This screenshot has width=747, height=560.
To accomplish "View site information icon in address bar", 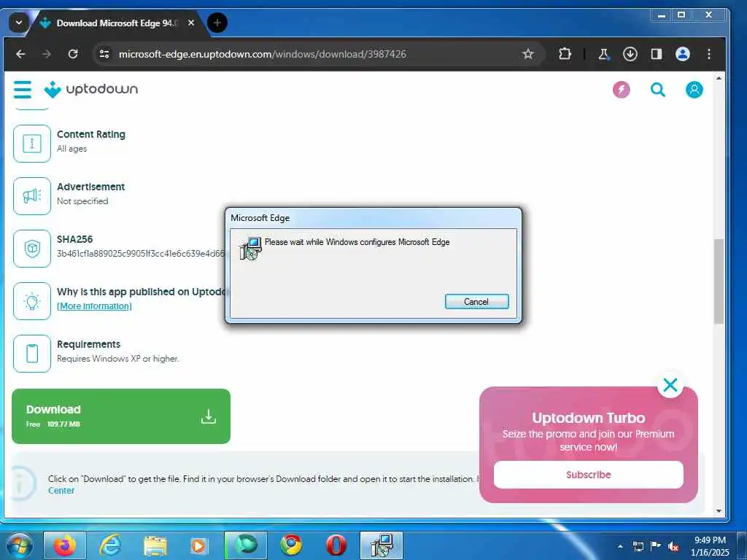I will pos(104,54).
